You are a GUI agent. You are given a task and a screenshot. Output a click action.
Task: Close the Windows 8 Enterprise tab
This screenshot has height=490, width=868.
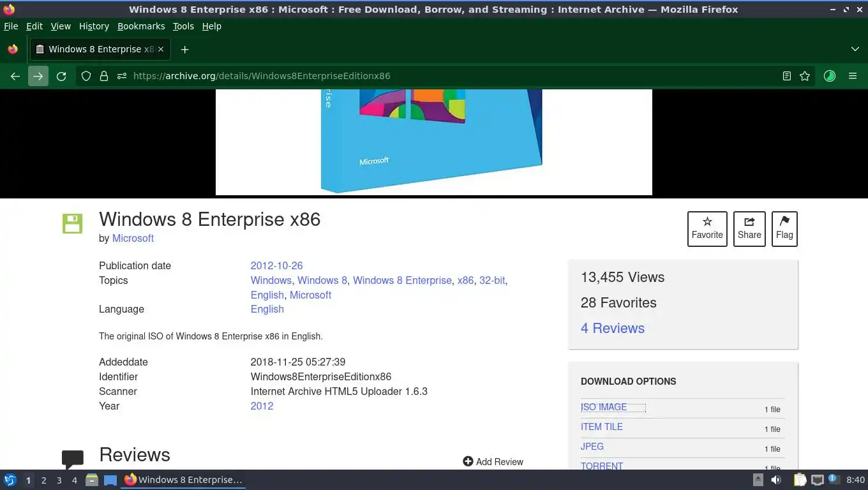pos(161,49)
